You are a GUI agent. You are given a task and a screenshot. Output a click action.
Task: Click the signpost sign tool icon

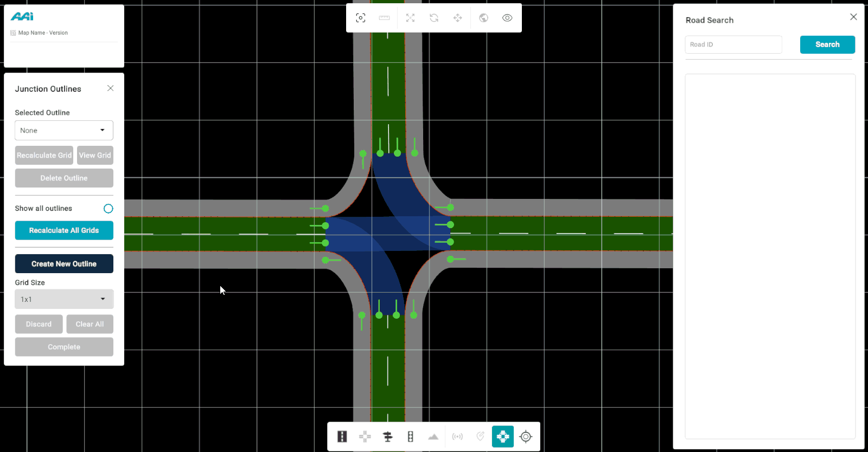(387, 436)
